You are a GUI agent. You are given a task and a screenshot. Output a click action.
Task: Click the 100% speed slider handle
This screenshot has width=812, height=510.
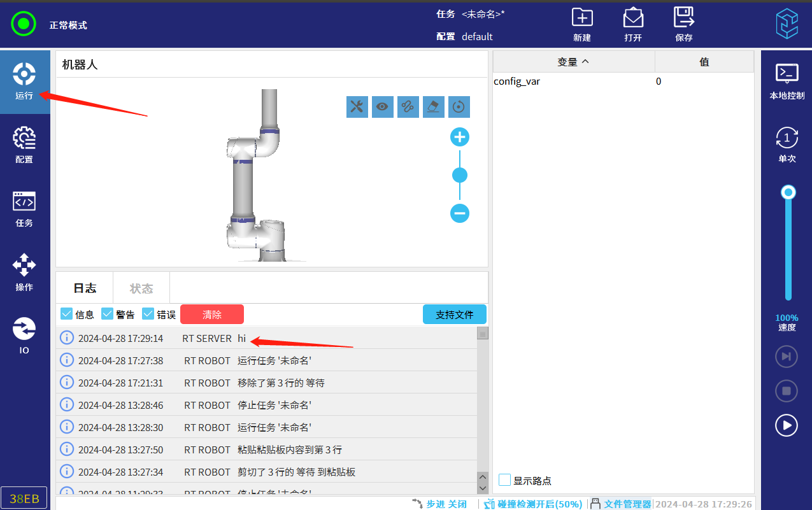coord(788,192)
